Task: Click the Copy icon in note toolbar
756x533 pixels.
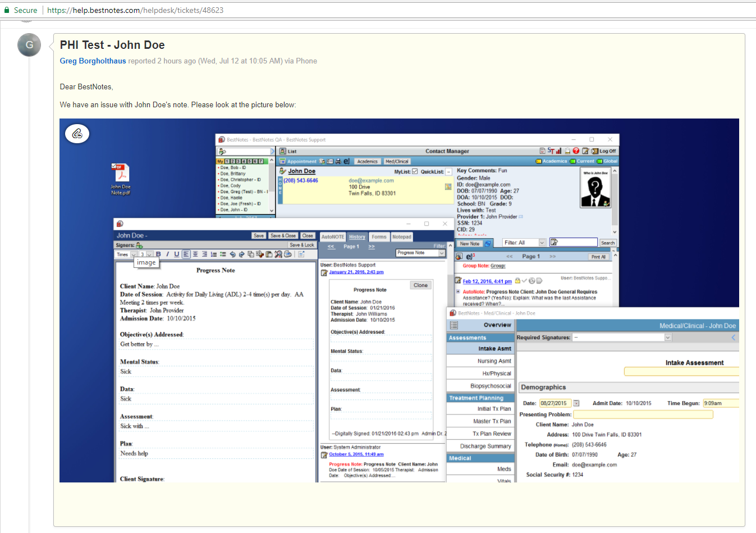Action: (250, 254)
